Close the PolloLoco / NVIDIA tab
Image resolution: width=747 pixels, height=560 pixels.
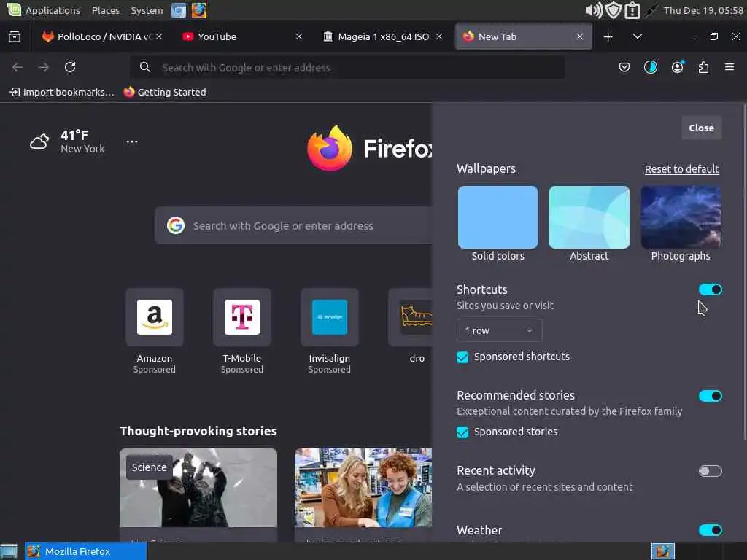(159, 36)
